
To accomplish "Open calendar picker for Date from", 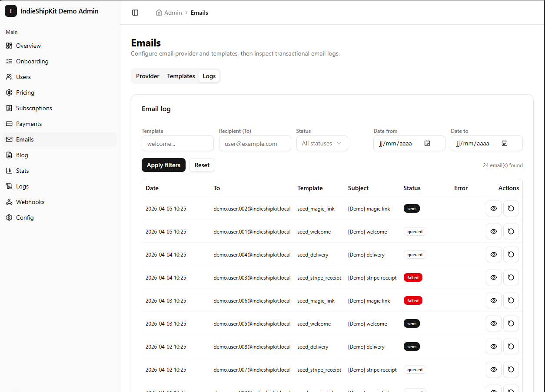I will tap(427, 143).
